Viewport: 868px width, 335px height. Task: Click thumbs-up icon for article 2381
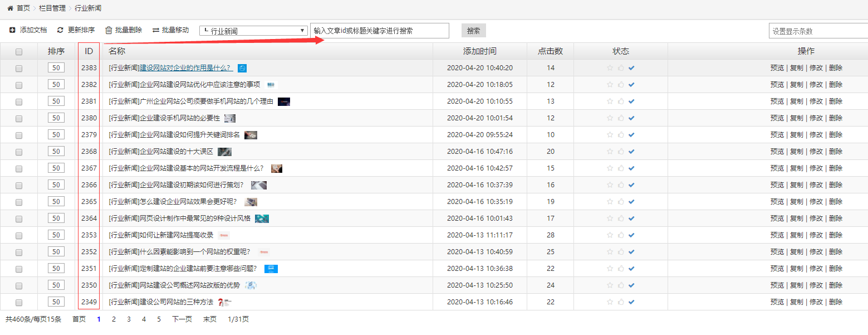click(621, 101)
